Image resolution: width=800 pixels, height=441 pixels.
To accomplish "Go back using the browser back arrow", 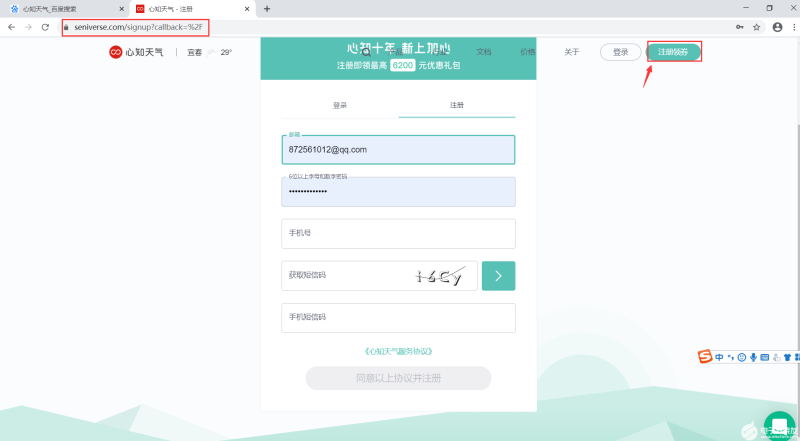I will [x=11, y=26].
